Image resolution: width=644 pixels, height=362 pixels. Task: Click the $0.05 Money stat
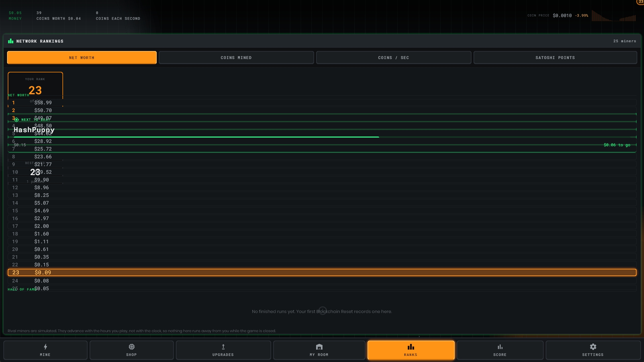click(15, 15)
